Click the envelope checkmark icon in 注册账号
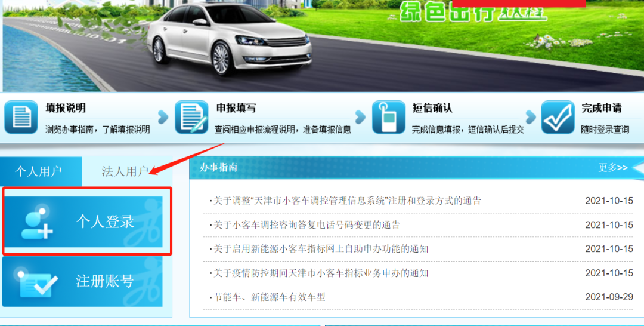644x326 pixels. pyautogui.click(x=36, y=283)
